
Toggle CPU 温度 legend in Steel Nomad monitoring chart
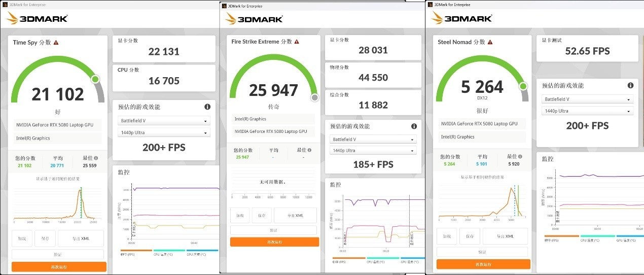click(597, 238)
